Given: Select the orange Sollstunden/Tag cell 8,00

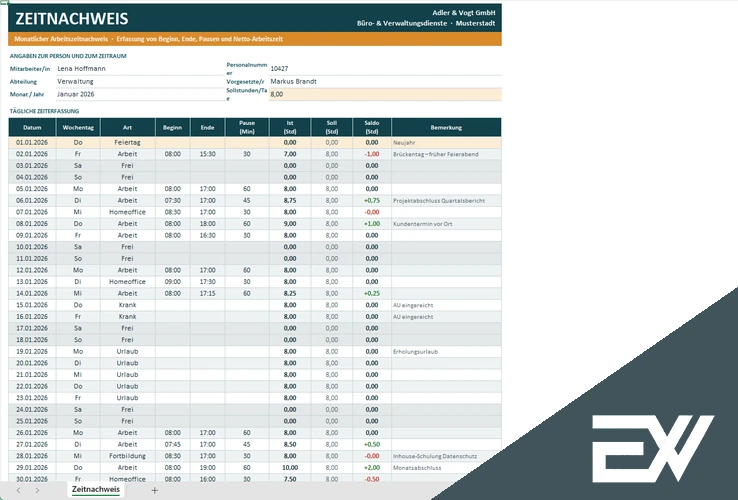Looking at the screenshot, I should coord(385,94).
